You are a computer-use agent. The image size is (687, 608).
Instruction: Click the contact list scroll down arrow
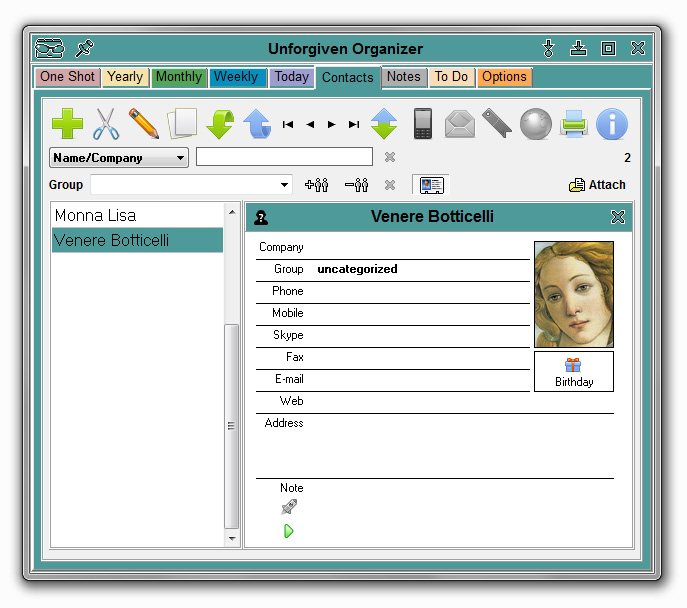pyautogui.click(x=232, y=538)
